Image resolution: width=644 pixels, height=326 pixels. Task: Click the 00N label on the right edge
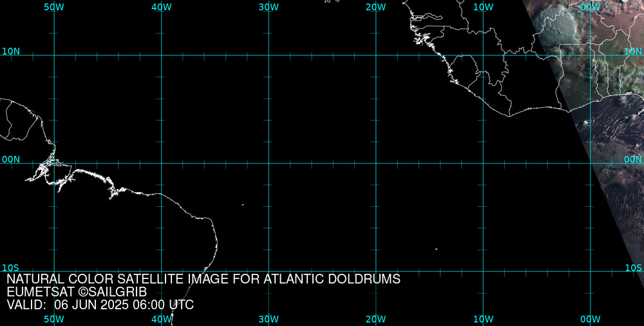click(x=633, y=160)
